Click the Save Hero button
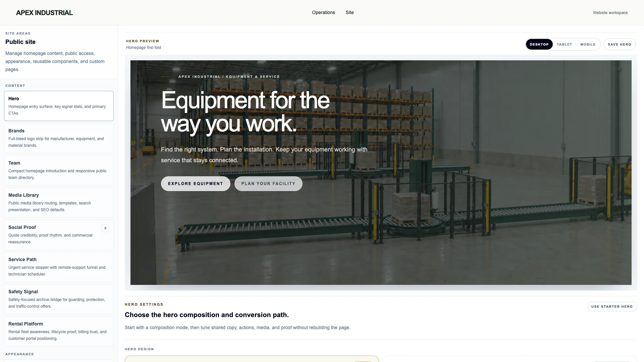The width and height of the screenshot is (644, 362). tap(619, 44)
